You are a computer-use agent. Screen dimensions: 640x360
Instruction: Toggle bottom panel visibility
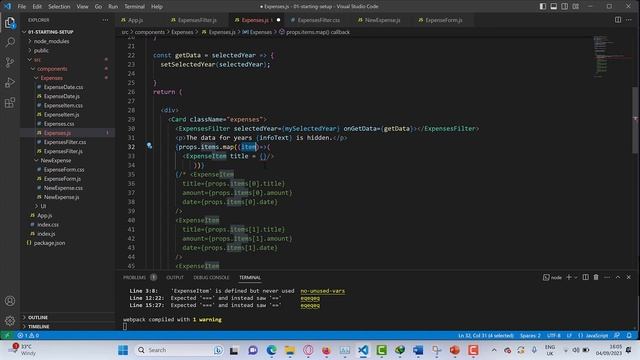pos(553,7)
